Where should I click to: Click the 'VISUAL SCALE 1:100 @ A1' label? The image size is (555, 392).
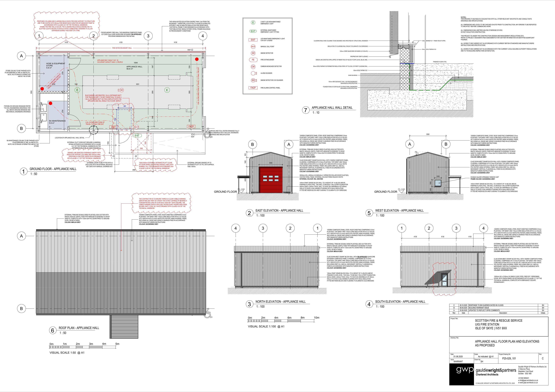tap(266, 326)
